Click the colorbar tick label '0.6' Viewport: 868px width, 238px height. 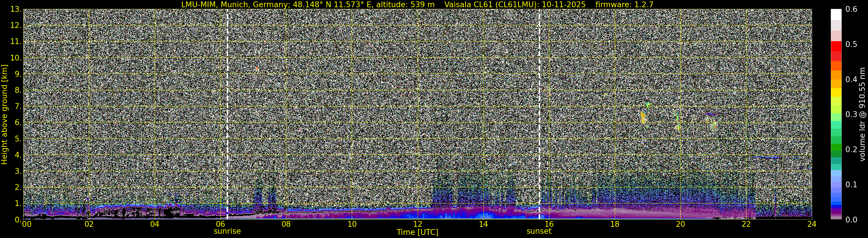point(852,10)
